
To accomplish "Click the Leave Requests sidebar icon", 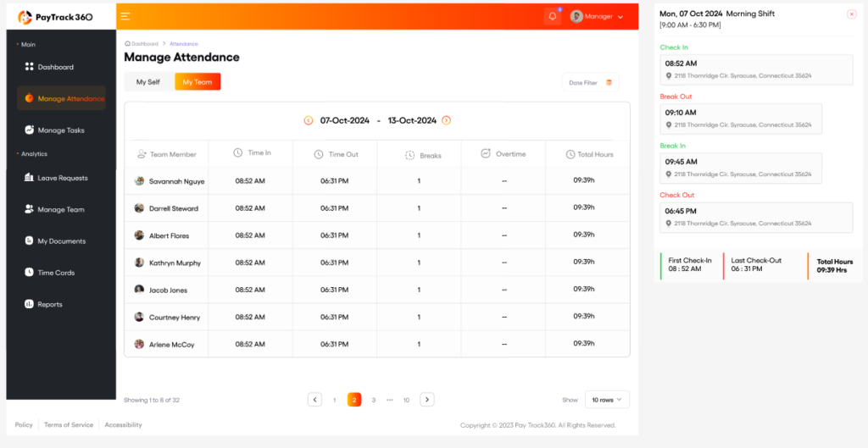I will coord(29,178).
